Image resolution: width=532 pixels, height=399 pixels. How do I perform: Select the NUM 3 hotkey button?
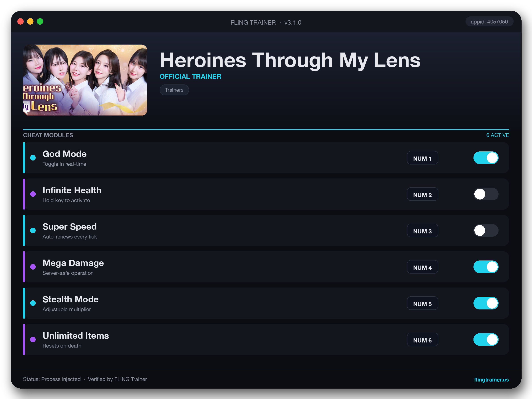click(x=422, y=230)
